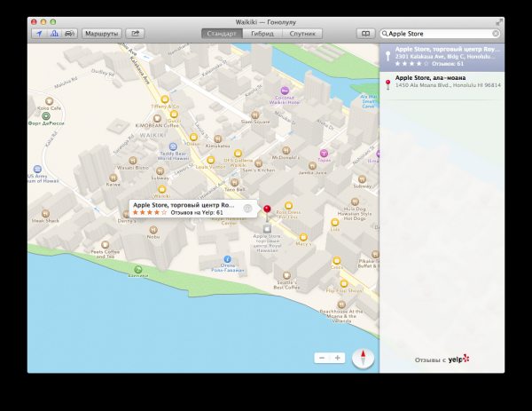Select Coconut Waikiki Hotel marker
This screenshot has height=411, width=532.
click(285, 91)
